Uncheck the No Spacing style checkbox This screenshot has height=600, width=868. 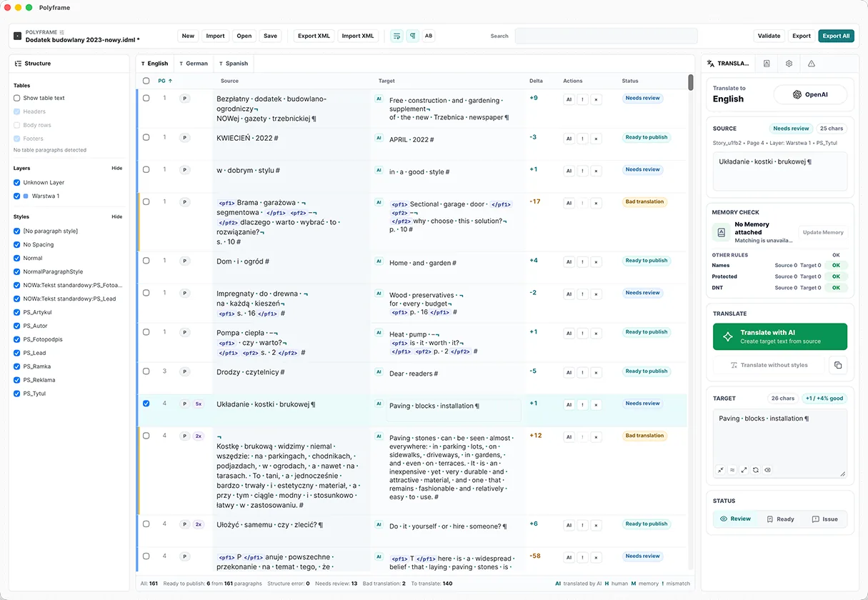[16, 244]
